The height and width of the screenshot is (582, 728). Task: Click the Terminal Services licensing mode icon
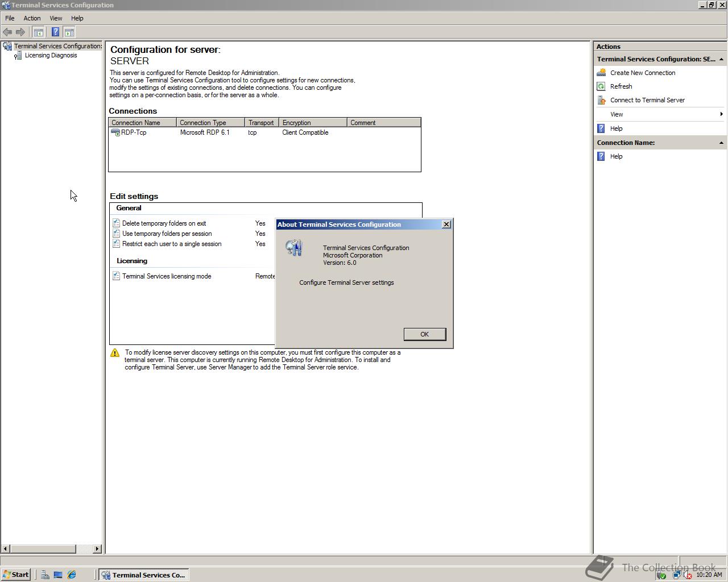pyautogui.click(x=116, y=276)
